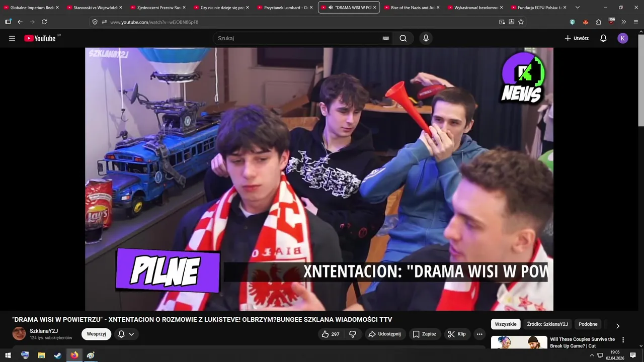Switch to Fundacja ECPU Polska tab
This screenshot has width=644, height=362.
(538, 8)
